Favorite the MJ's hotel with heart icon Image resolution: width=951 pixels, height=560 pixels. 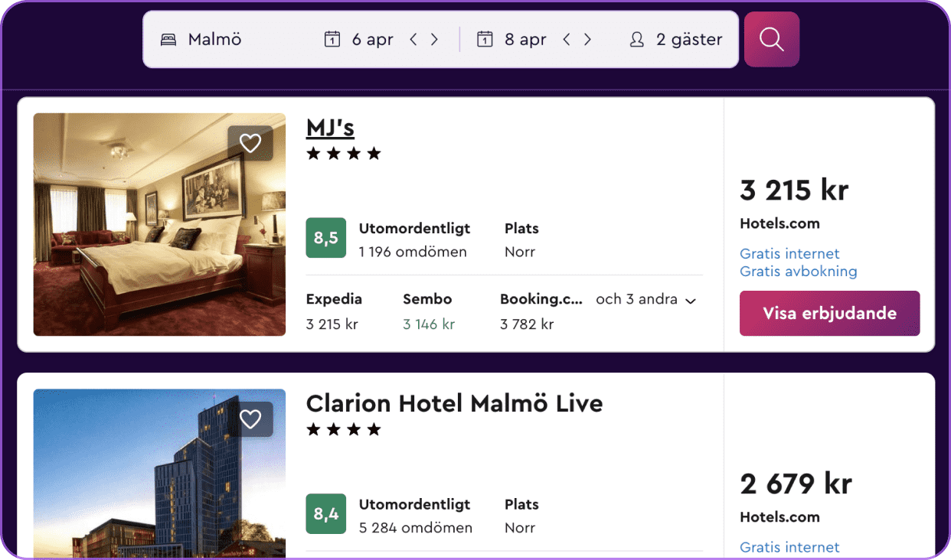[x=250, y=143]
